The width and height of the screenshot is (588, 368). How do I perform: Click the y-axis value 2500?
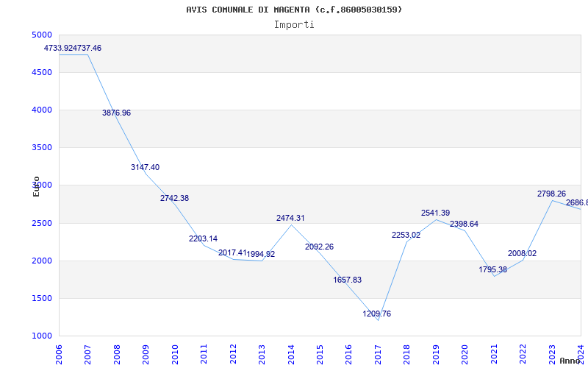[42, 224]
